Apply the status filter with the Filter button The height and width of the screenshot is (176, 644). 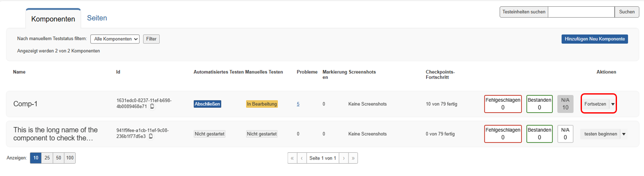tap(151, 39)
